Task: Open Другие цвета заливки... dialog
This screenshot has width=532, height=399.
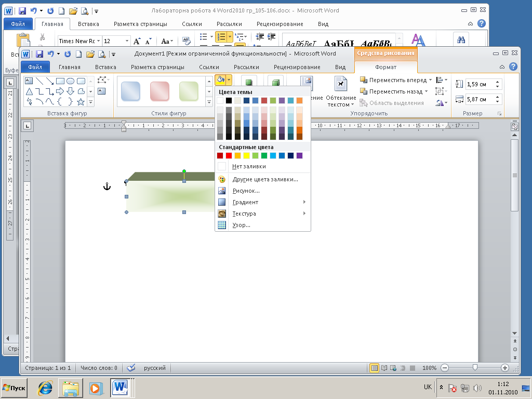Action: pos(263,179)
